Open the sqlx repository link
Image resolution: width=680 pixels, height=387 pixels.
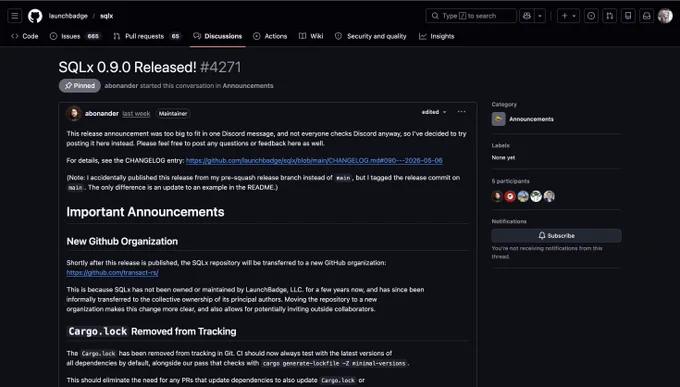[x=106, y=16]
